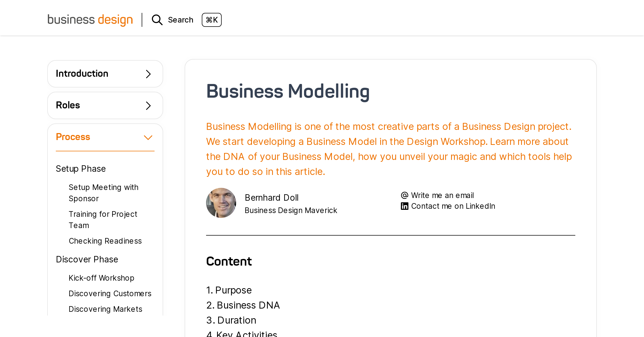Open 'Setup Meeting with Sponsor'
Viewport: 644px width, 337px height.
click(x=104, y=193)
